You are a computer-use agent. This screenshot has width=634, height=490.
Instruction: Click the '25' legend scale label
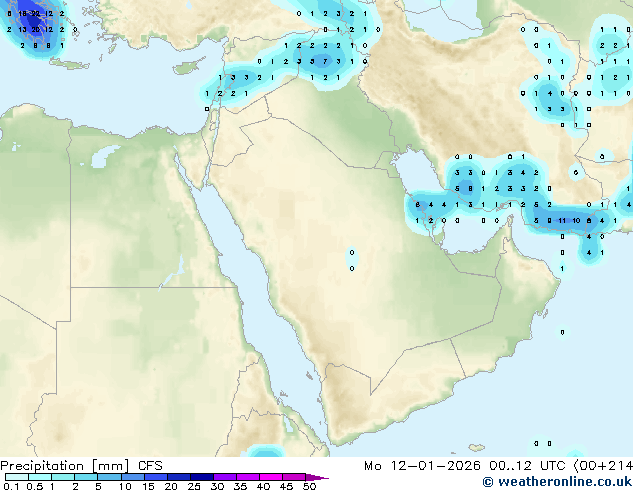(194, 486)
